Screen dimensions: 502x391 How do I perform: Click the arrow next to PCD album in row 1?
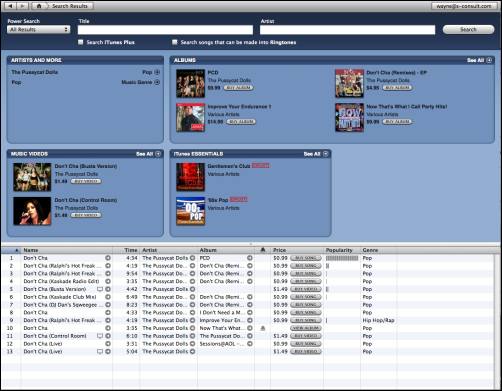click(250, 258)
